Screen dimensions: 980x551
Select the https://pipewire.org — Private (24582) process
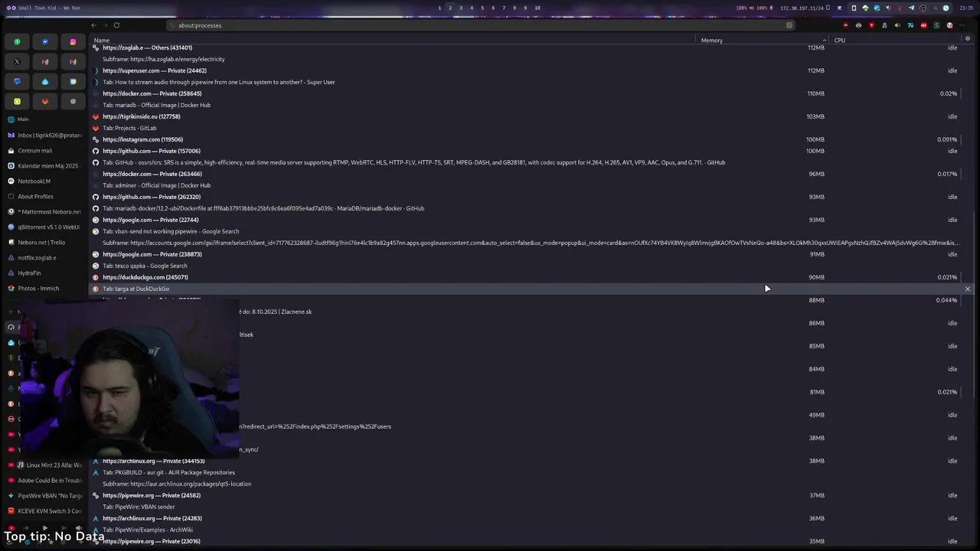coord(531,495)
